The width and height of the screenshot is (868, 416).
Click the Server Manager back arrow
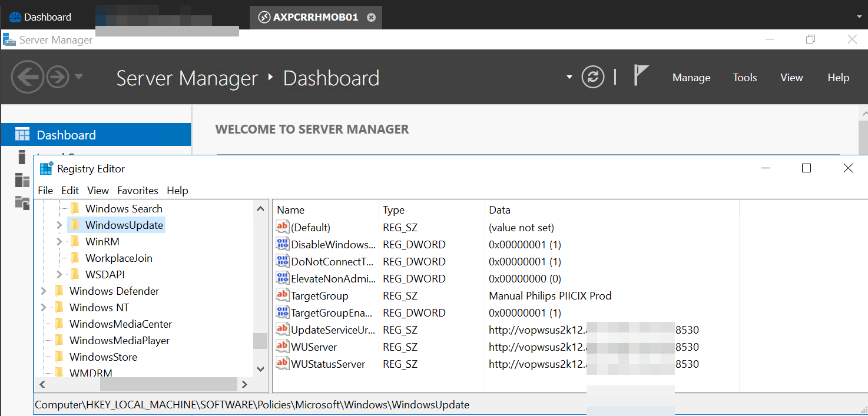pyautogui.click(x=27, y=77)
